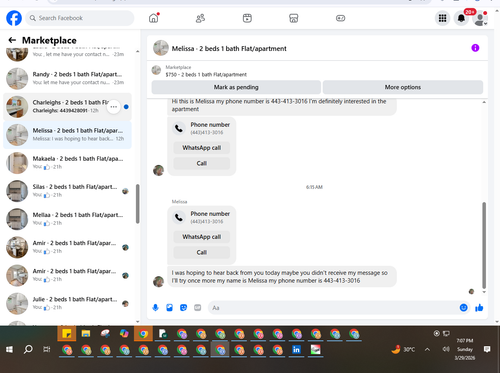Open the emoji picker in message box
This screenshot has height=373, width=500.
(463, 308)
